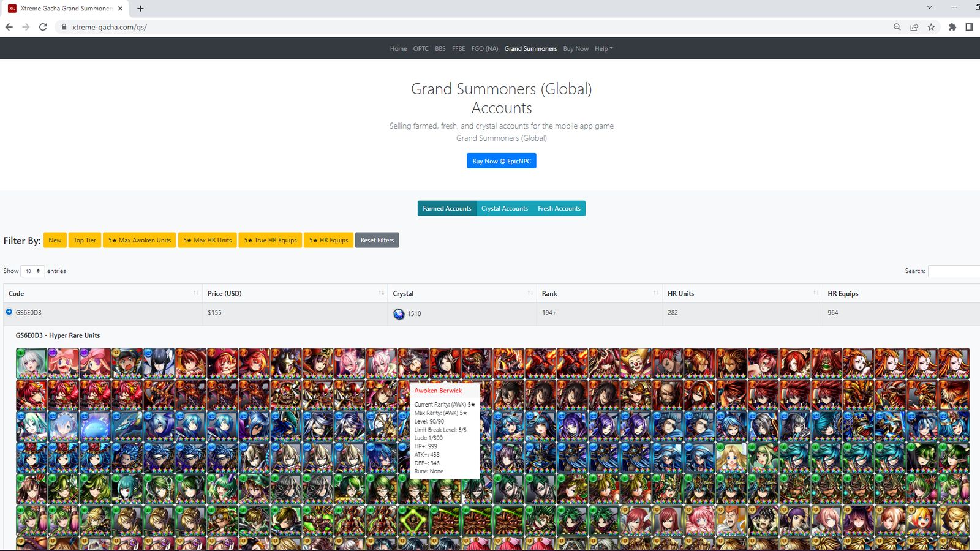Click the browser back arrow
The width and height of the screenshot is (980, 551).
click(x=9, y=27)
